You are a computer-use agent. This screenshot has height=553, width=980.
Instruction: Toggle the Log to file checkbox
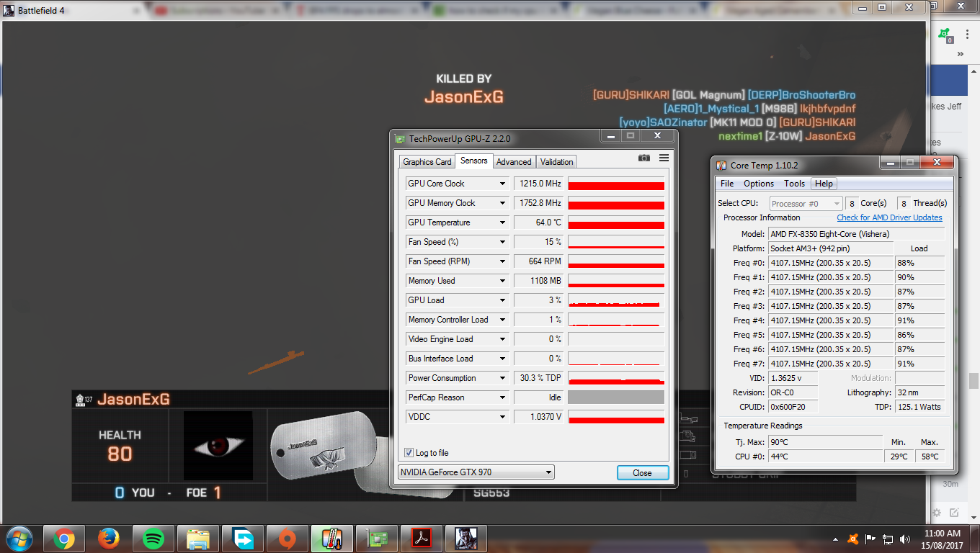click(409, 453)
